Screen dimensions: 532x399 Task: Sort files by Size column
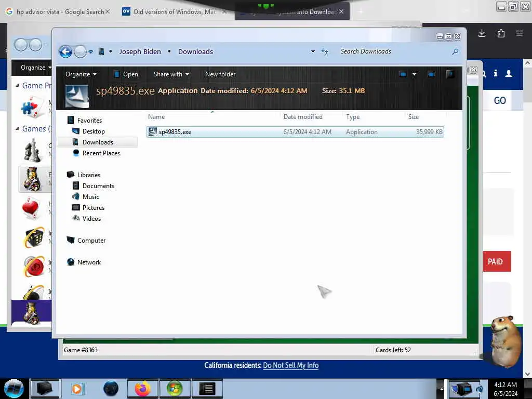413,117
